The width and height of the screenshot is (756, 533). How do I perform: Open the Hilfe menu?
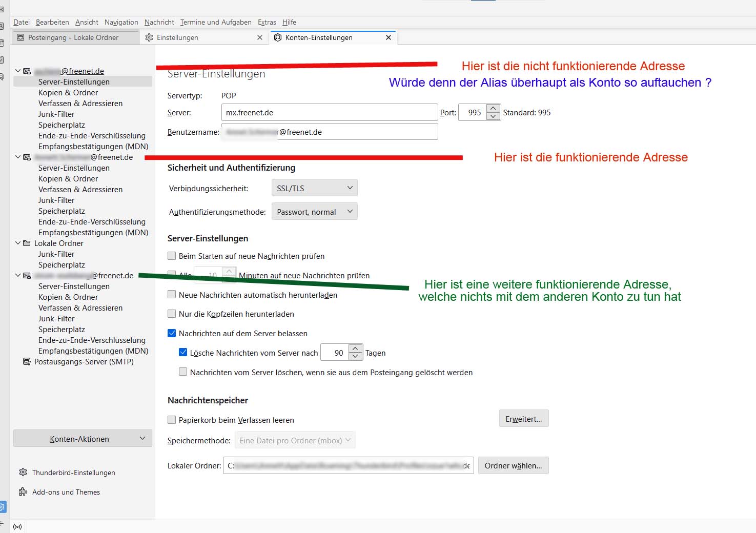(289, 22)
